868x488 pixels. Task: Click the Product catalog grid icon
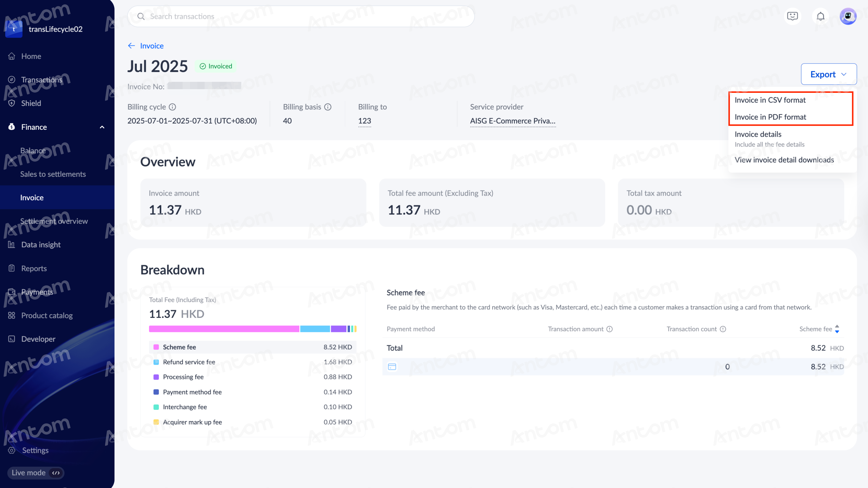click(x=12, y=315)
